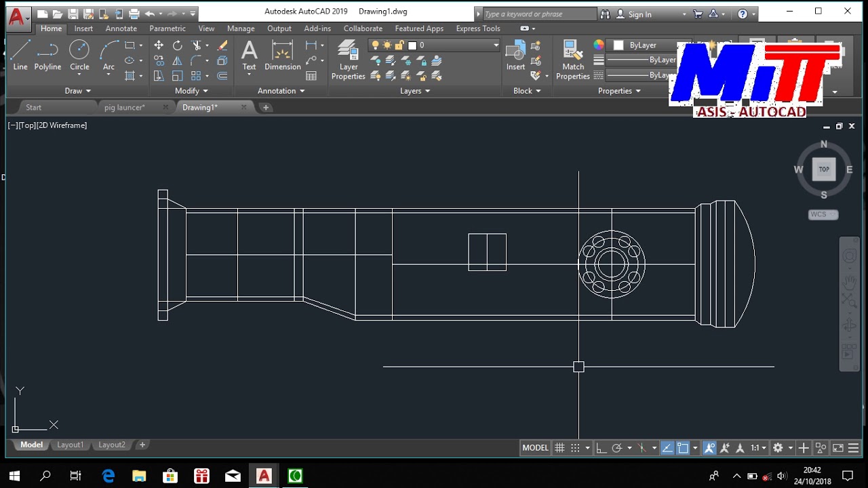Open the Text annotation tool

pyautogui.click(x=250, y=55)
